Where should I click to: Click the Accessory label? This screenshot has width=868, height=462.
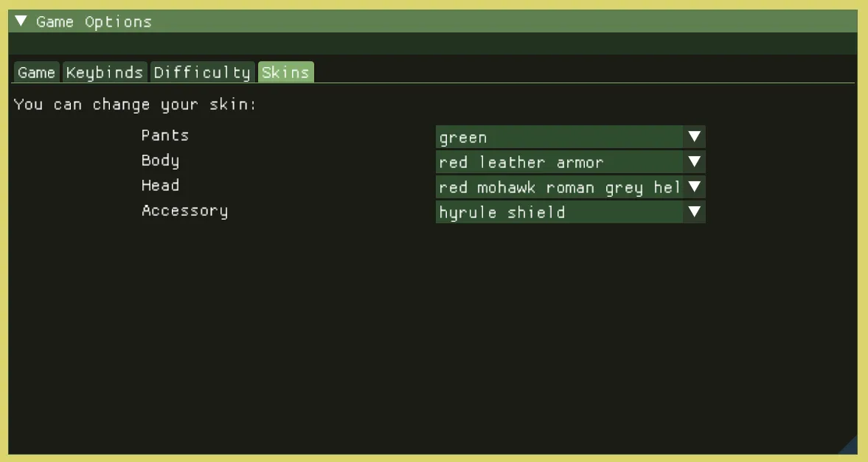tap(184, 211)
